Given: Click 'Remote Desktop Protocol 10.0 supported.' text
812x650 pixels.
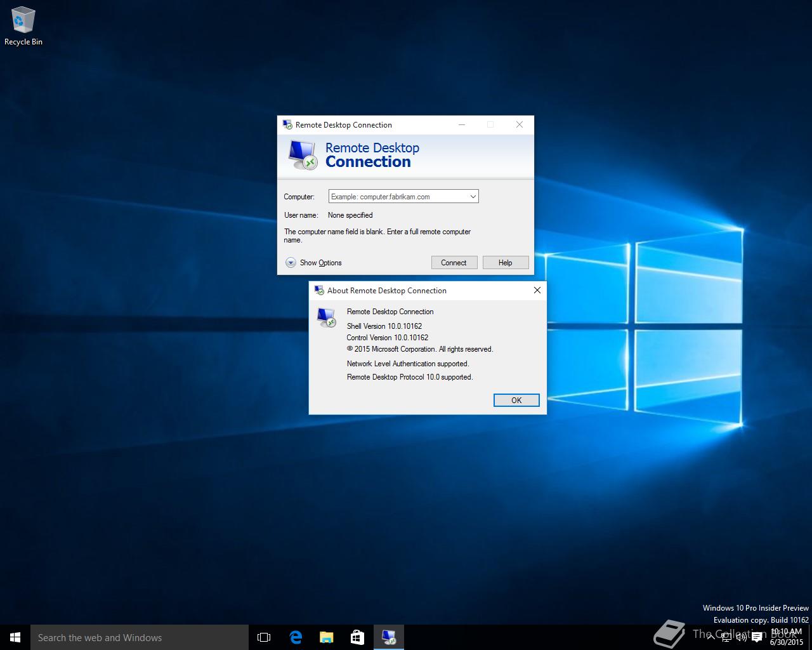Looking at the screenshot, I should point(410,377).
